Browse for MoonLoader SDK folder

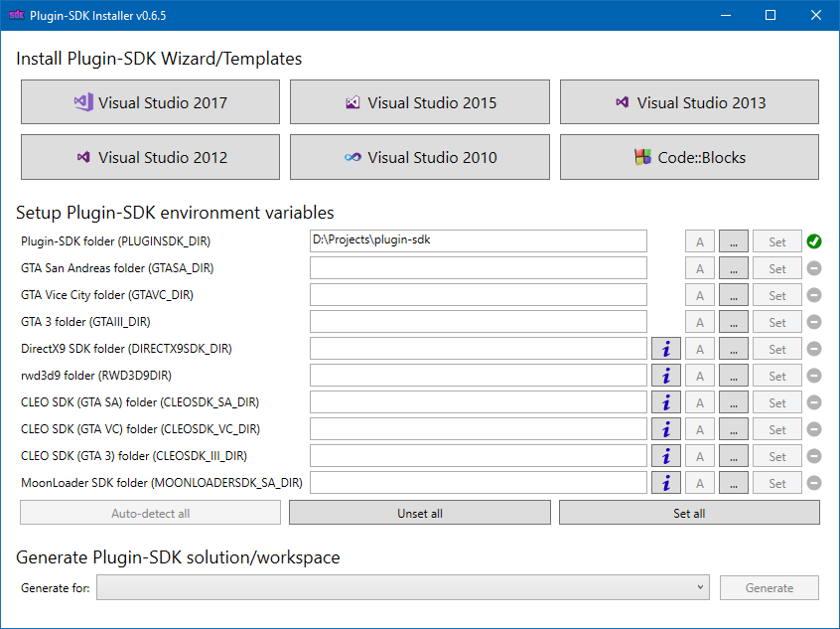coord(734,483)
